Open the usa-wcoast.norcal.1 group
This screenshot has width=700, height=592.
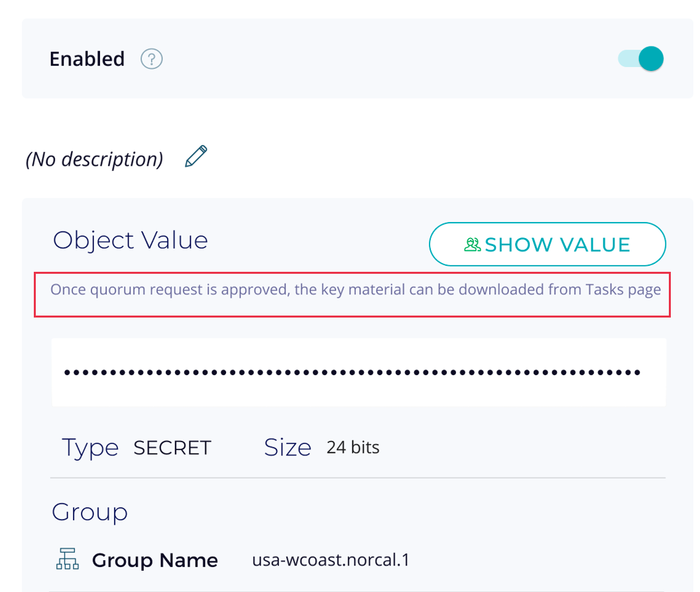331,560
